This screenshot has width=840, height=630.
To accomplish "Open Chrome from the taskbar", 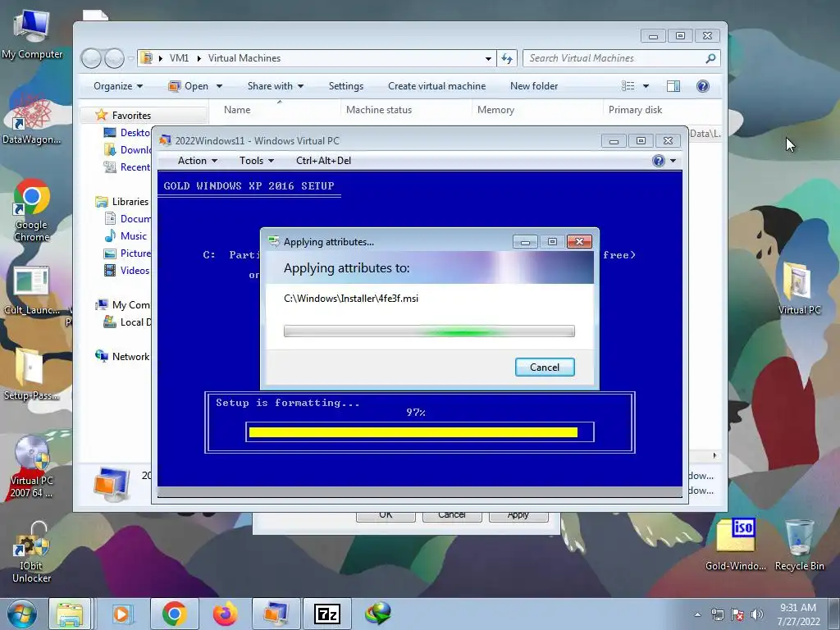I will pyautogui.click(x=174, y=614).
